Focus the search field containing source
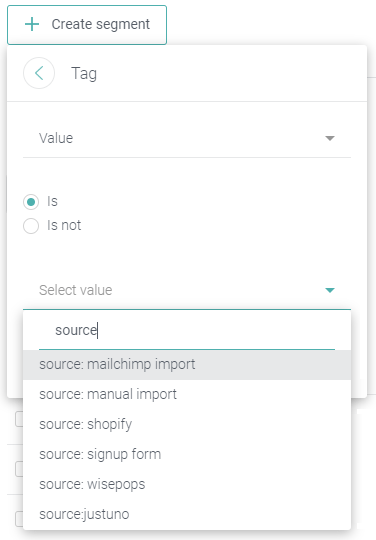The height and width of the screenshot is (540, 376). 187,331
